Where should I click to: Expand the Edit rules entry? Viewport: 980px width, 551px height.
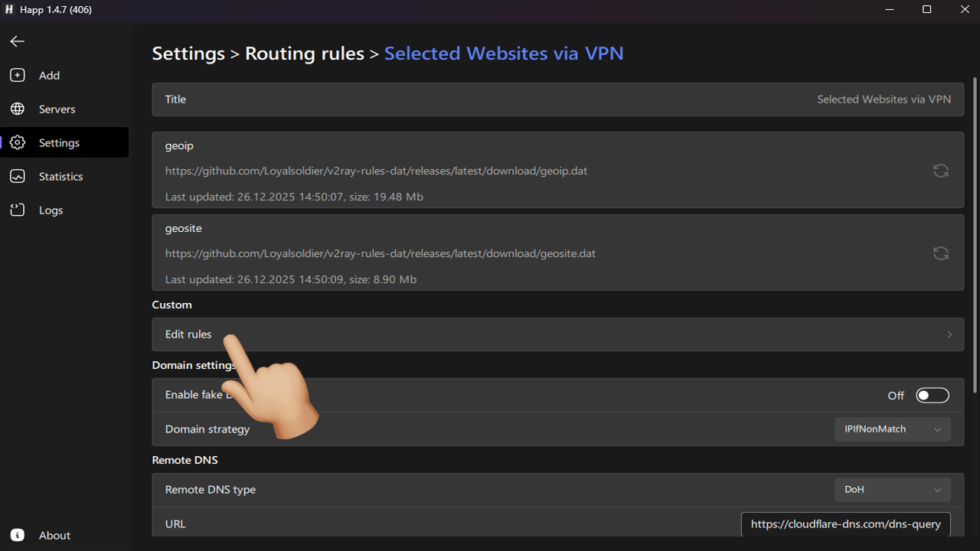(x=949, y=334)
